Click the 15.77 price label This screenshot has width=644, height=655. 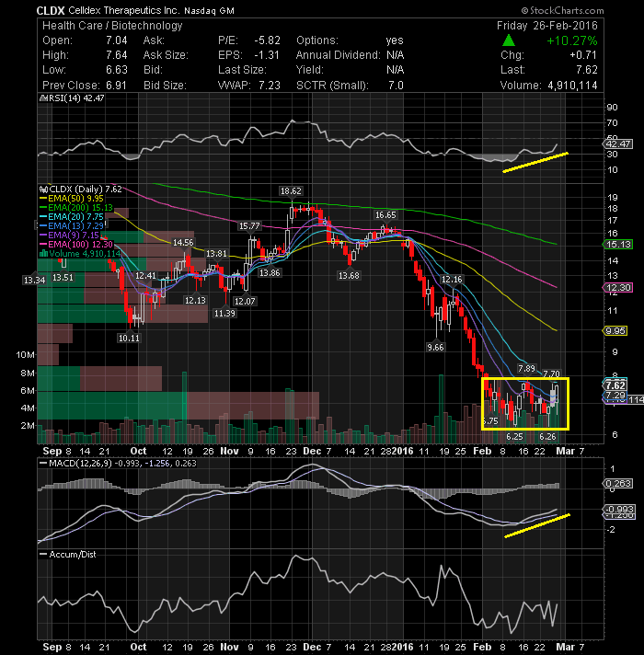249,226
